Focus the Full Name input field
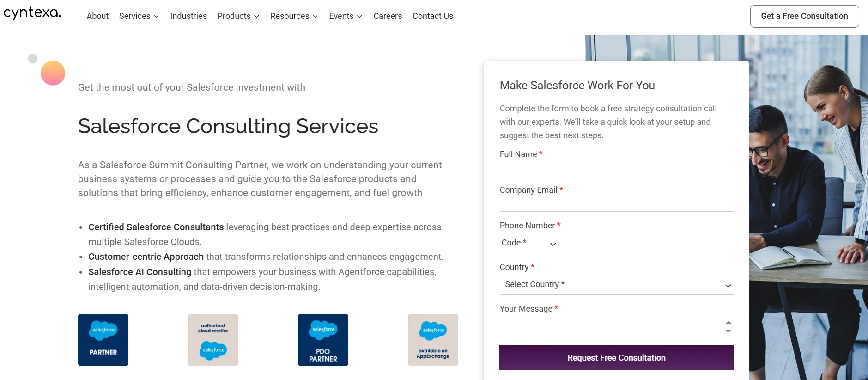Viewport: 868px width, 380px height. 616,167
